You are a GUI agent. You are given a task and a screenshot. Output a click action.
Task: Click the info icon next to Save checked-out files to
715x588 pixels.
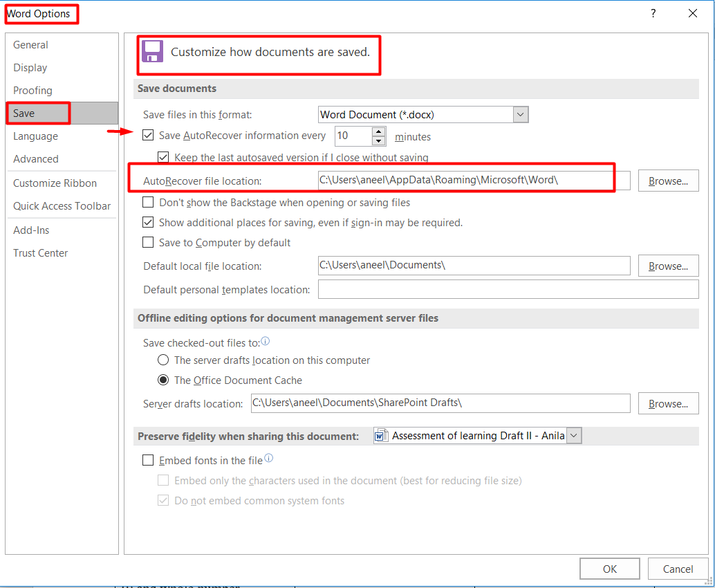coord(266,341)
